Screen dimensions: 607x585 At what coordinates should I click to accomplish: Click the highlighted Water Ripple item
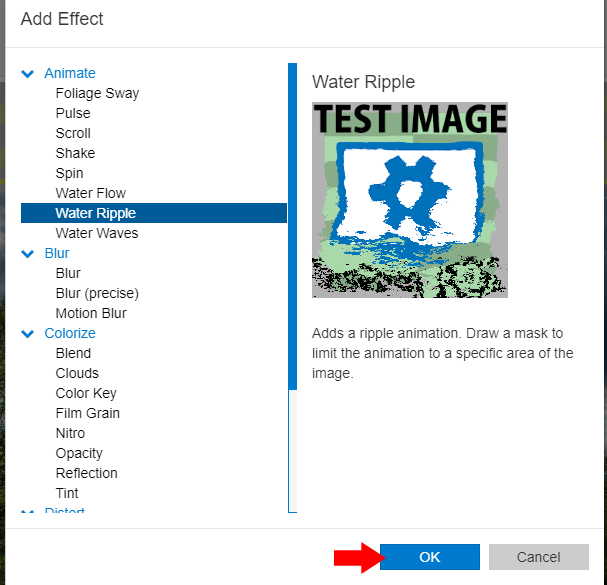point(95,213)
